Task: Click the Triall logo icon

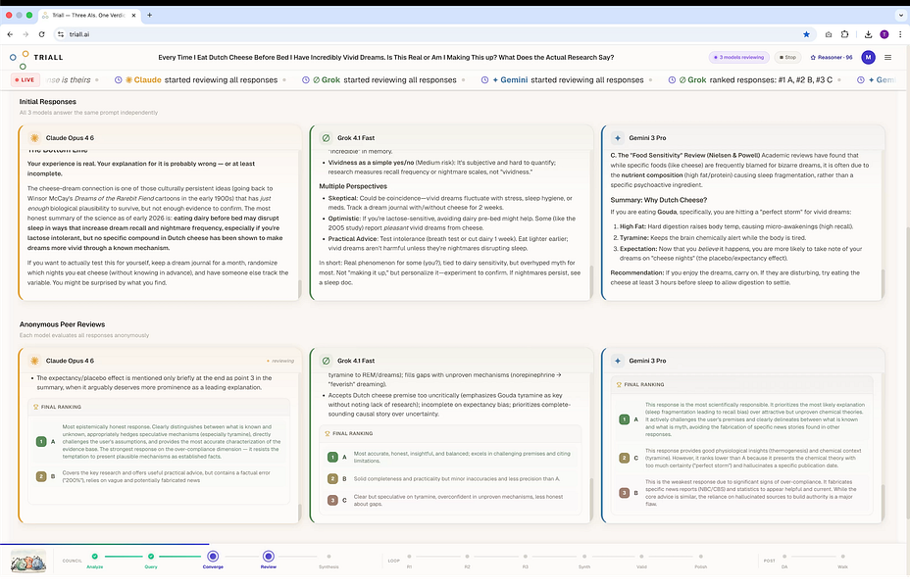Action: [x=20, y=60]
